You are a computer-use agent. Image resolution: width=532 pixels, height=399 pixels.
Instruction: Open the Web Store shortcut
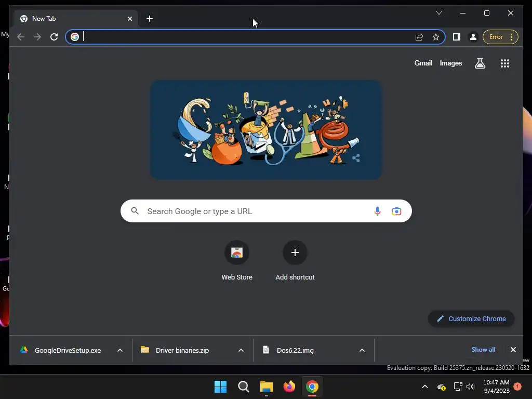click(237, 261)
